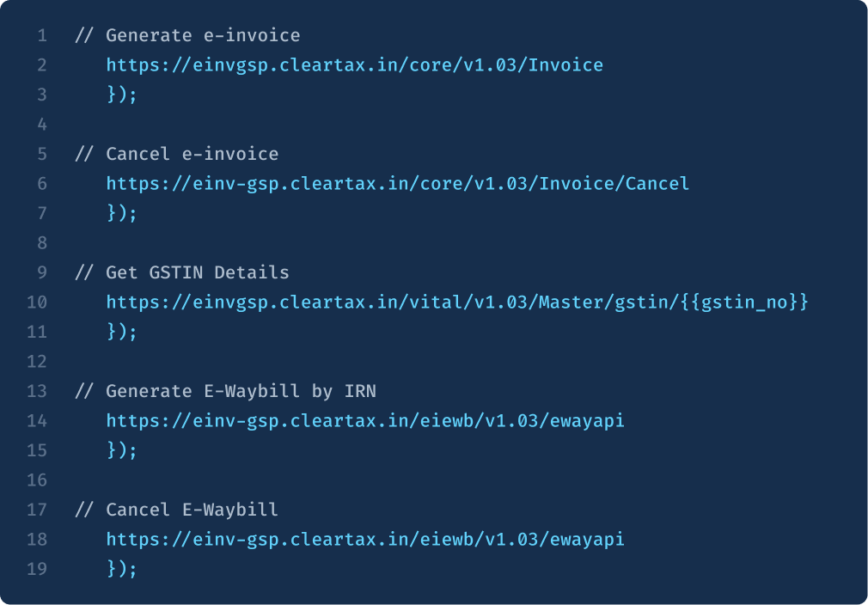Click the closing bracket on line 11

[121, 332]
